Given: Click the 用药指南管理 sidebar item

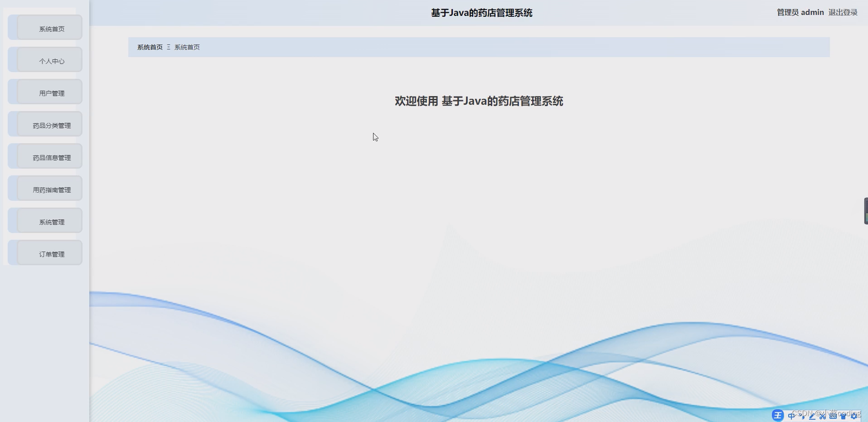Looking at the screenshot, I should click(45, 189).
